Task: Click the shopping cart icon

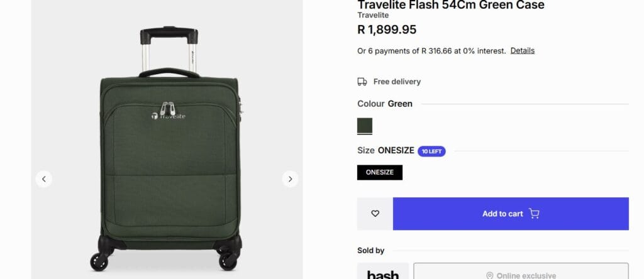Action: 534,214
